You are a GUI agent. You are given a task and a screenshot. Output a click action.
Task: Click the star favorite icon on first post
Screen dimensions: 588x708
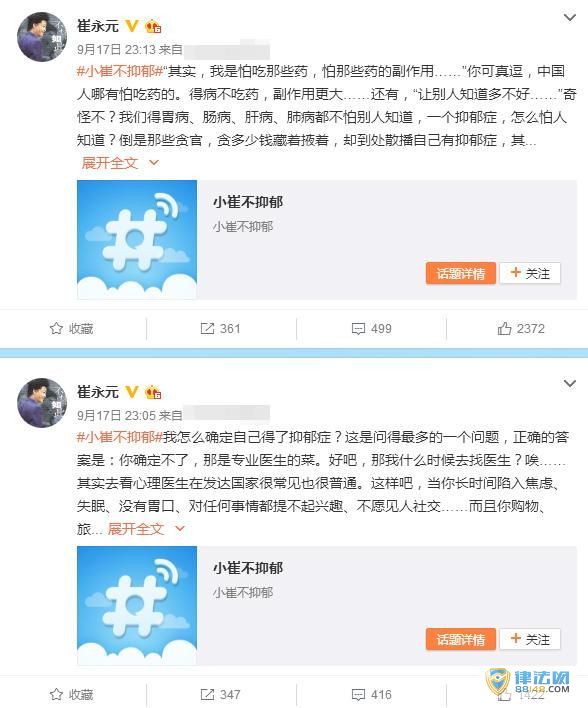(x=56, y=328)
